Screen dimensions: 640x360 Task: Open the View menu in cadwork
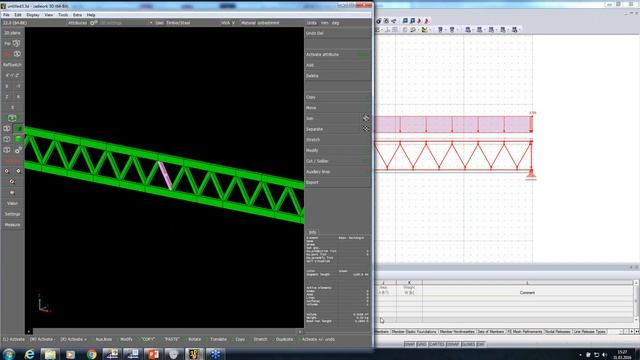(49, 15)
